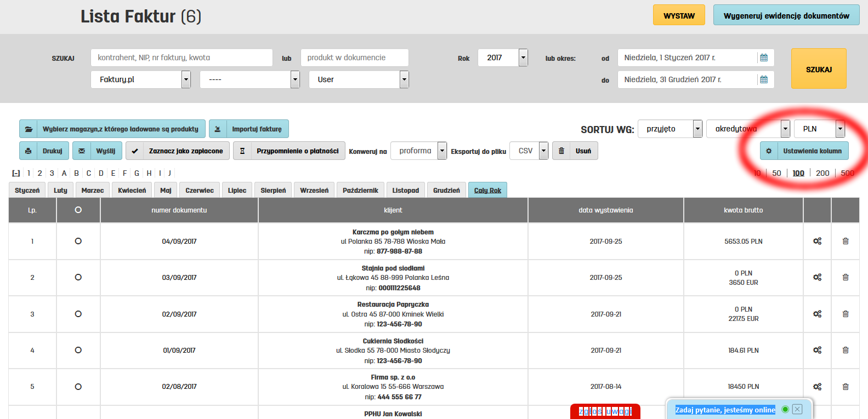Click gears icon for invoice 01/09/2017 row
868x419 pixels.
pos(817,350)
